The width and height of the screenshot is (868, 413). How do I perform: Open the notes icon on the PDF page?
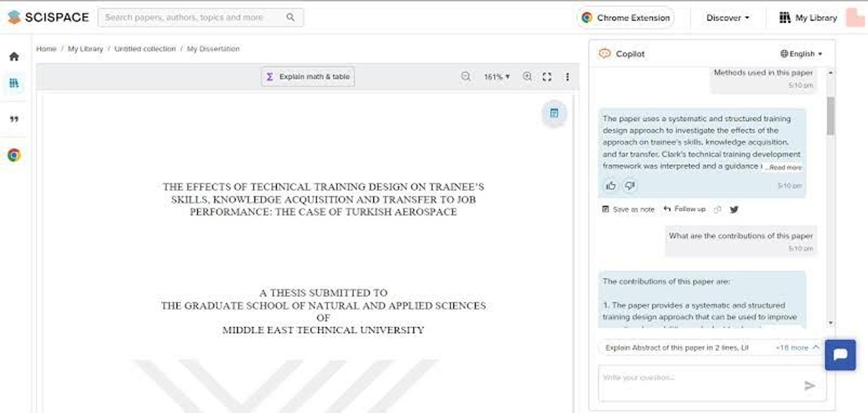click(x=554, y=113)
